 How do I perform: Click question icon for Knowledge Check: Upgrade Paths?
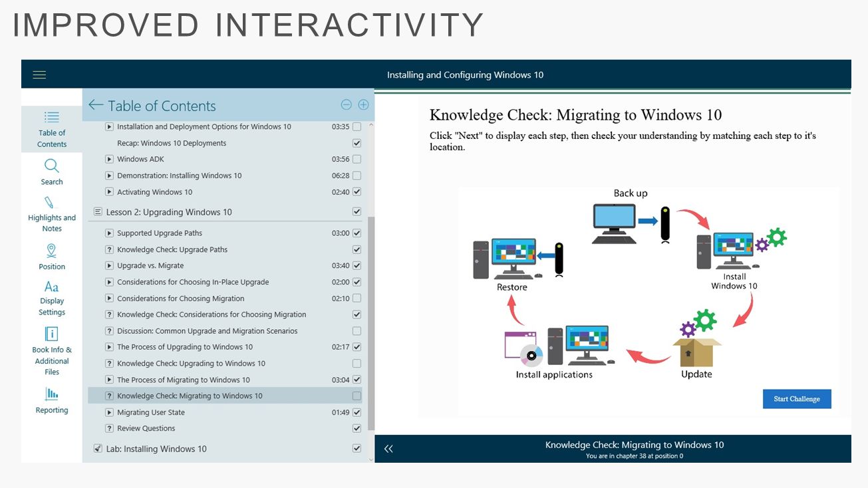click(x=110, y=249)
